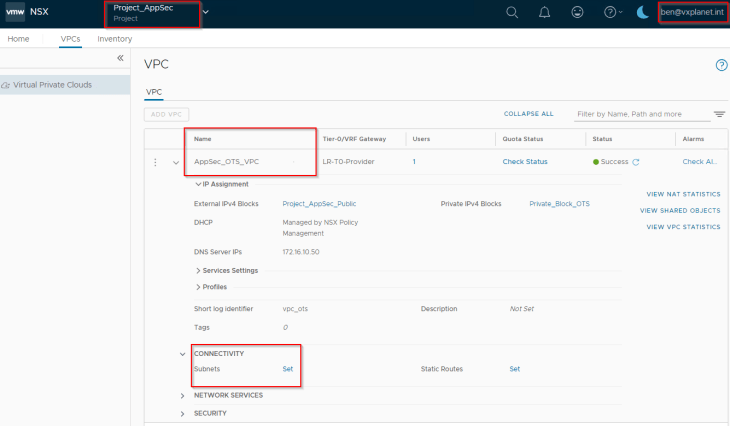Viewport: 730px width, 426px height.
Task: Open Check Alarms link
Action: 699,162
